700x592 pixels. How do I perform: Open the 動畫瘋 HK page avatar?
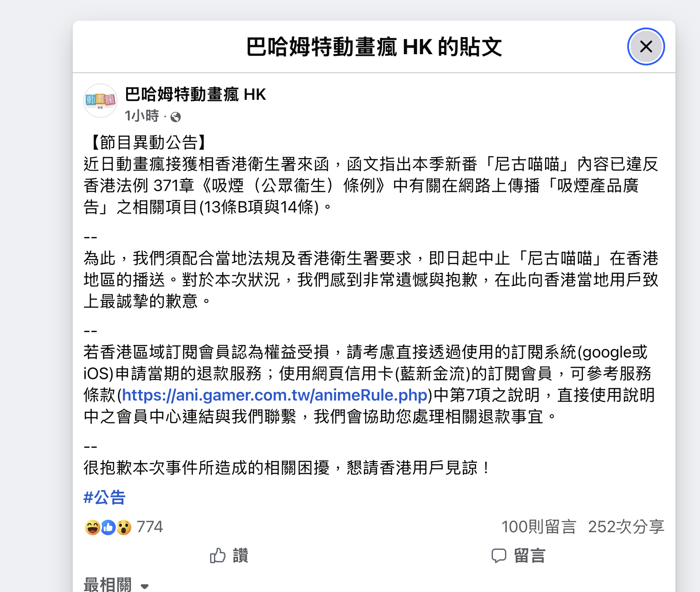[100, 101]
